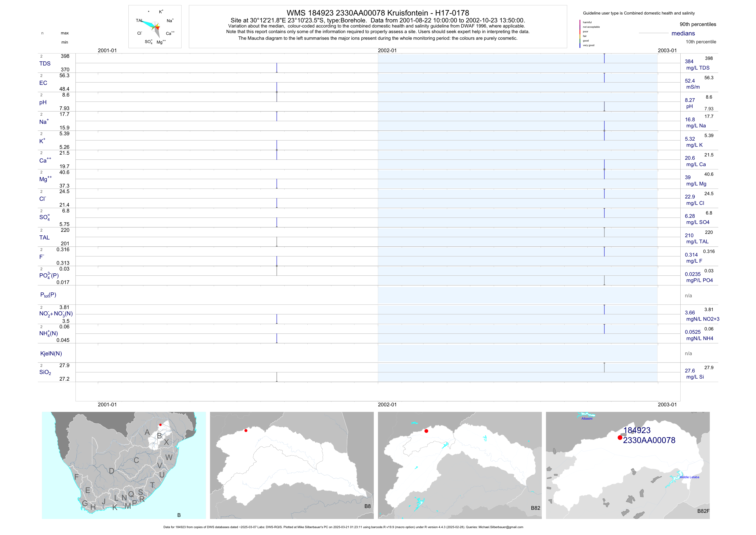Click the SiO2 parameter label

(x=45, y=372)
